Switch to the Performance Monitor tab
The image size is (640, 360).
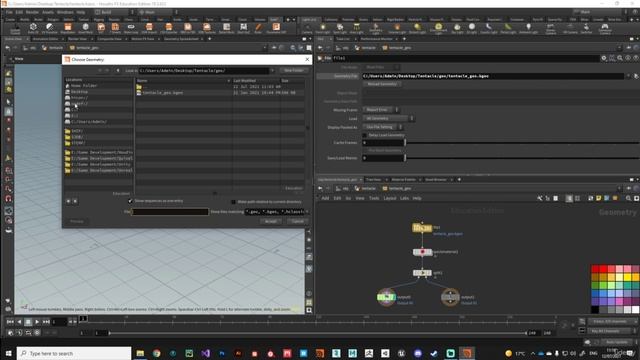376,39
